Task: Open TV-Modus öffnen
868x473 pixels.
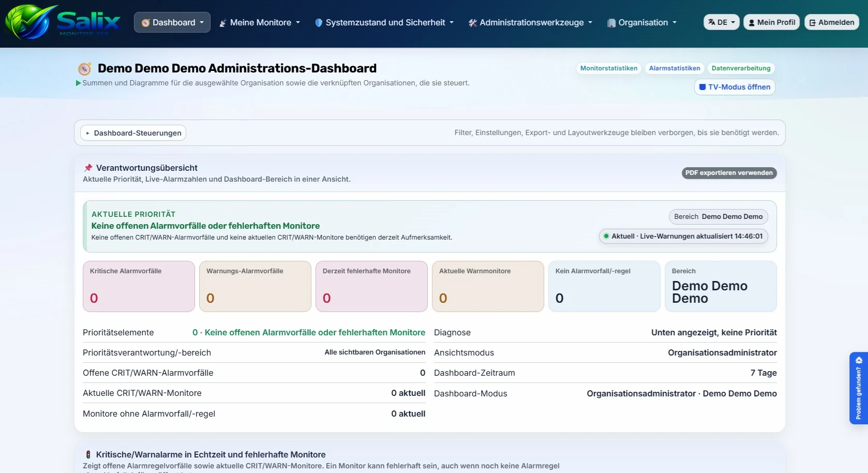Action: point(735,87)
